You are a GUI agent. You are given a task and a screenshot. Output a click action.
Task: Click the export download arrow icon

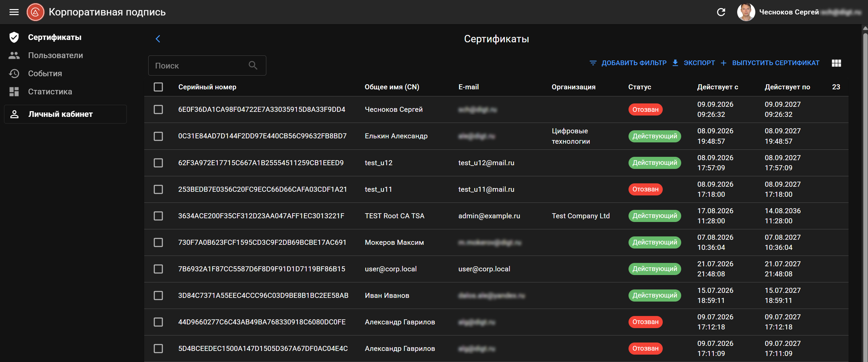pos(675,63)
